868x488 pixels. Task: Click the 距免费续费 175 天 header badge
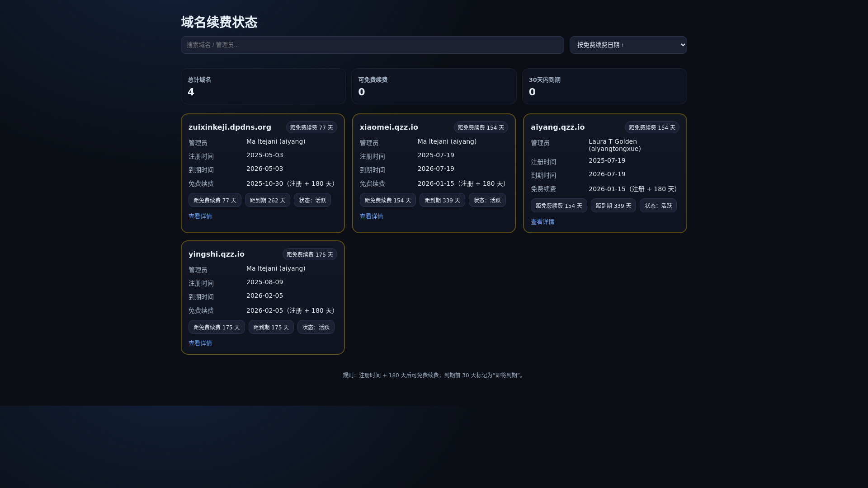[310, 254]
